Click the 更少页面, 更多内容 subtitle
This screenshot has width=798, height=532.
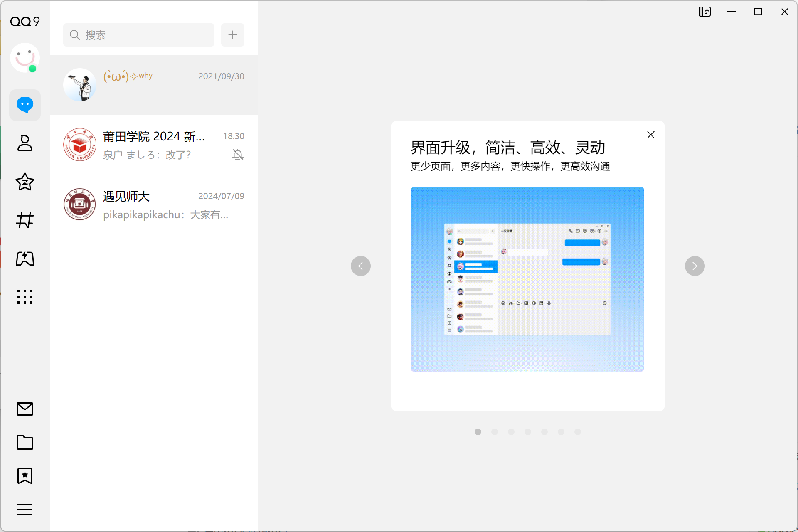(510, 166)
